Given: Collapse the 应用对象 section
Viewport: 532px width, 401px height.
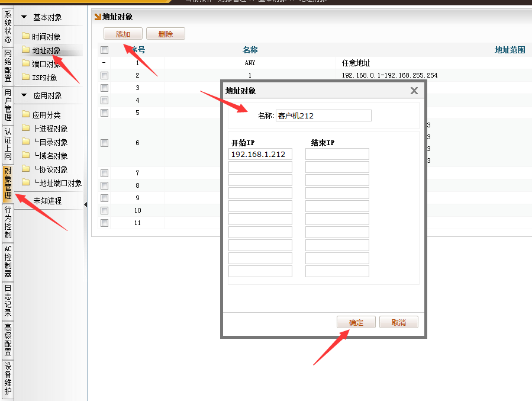Looking at the screenshot, I should pyautogui.click(x=24, y=95).
